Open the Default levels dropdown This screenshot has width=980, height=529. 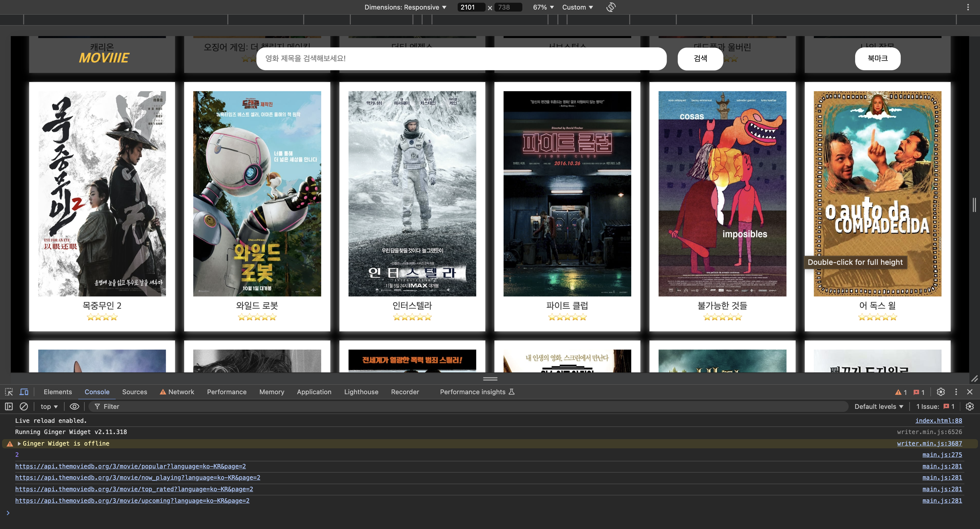point(878,406)
